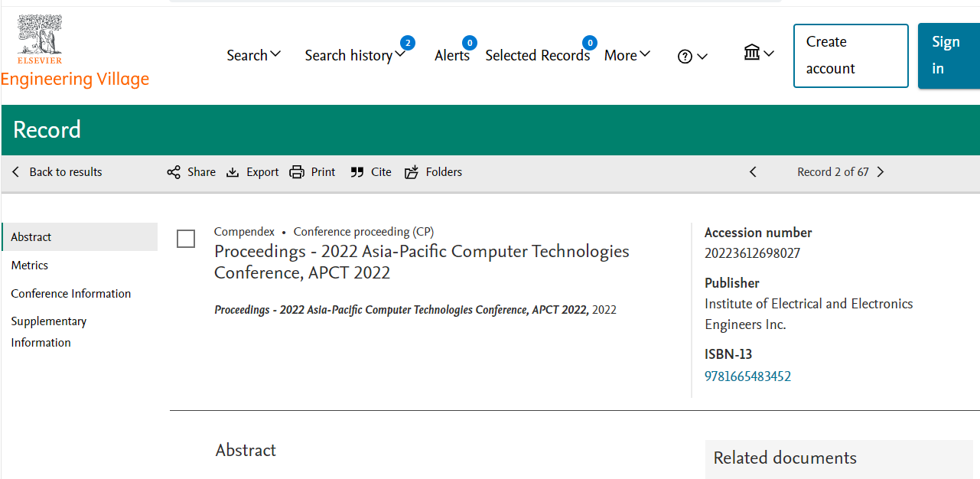Click the Engineering Village home link

pyautogui.click(x=75, y=80)
